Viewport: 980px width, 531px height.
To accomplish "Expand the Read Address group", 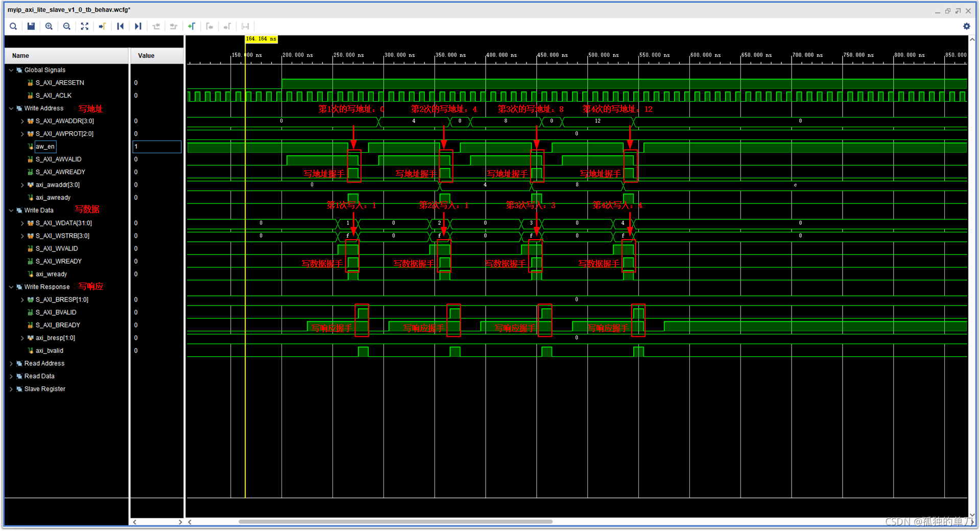I will click(11, 363).
